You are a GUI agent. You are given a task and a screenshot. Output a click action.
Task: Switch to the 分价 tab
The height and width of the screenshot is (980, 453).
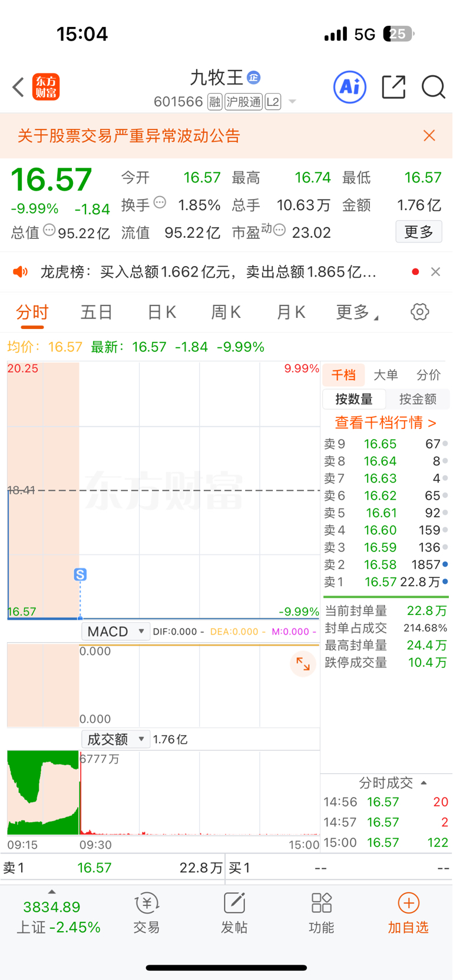pos(428,375)
